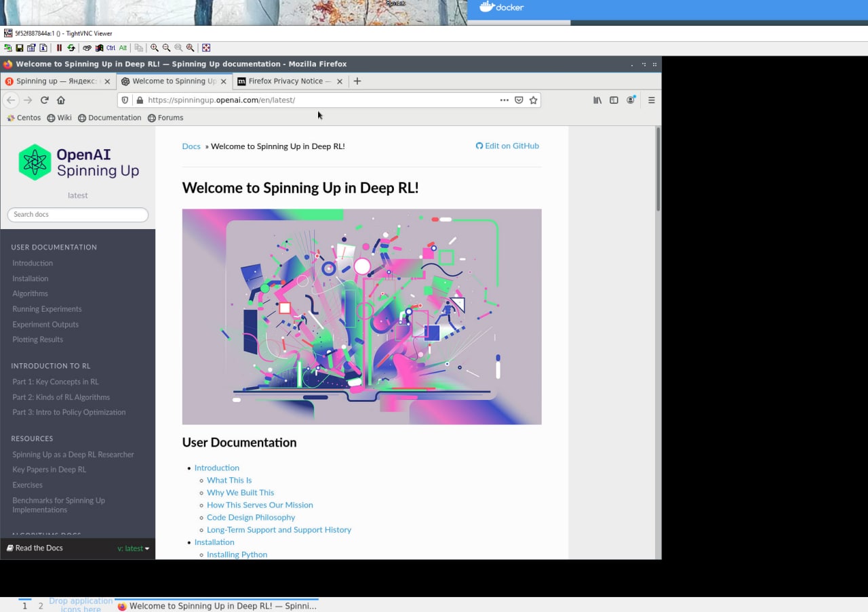Open Part 2: Kinds of RL Algorithms
Screen dimensions: 868x612
(x=61, y=397)
